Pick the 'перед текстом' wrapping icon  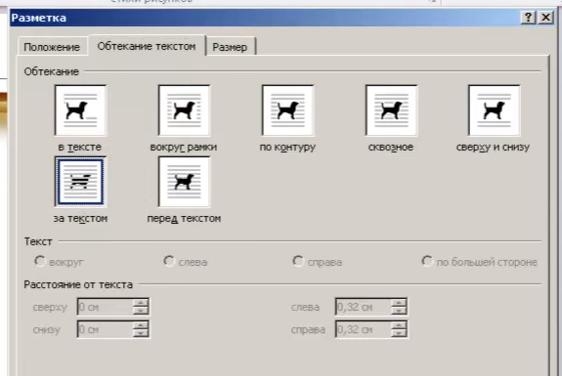pos(184,182)
